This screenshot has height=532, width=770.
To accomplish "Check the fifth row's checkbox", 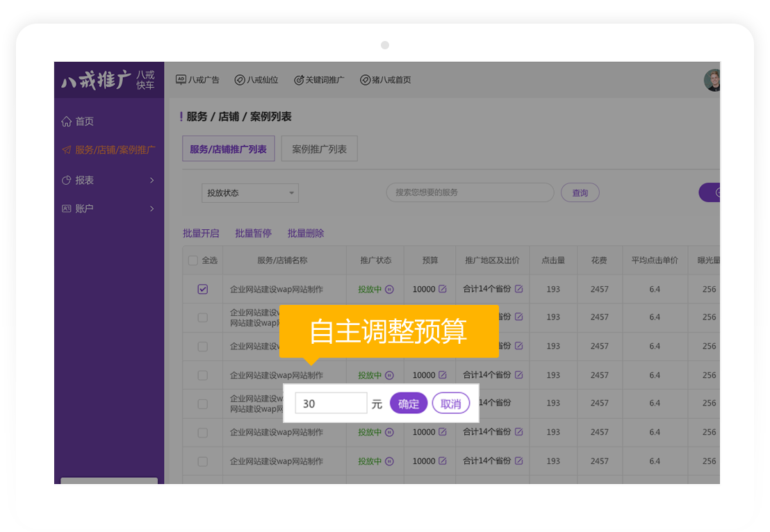I will (203, 404).
